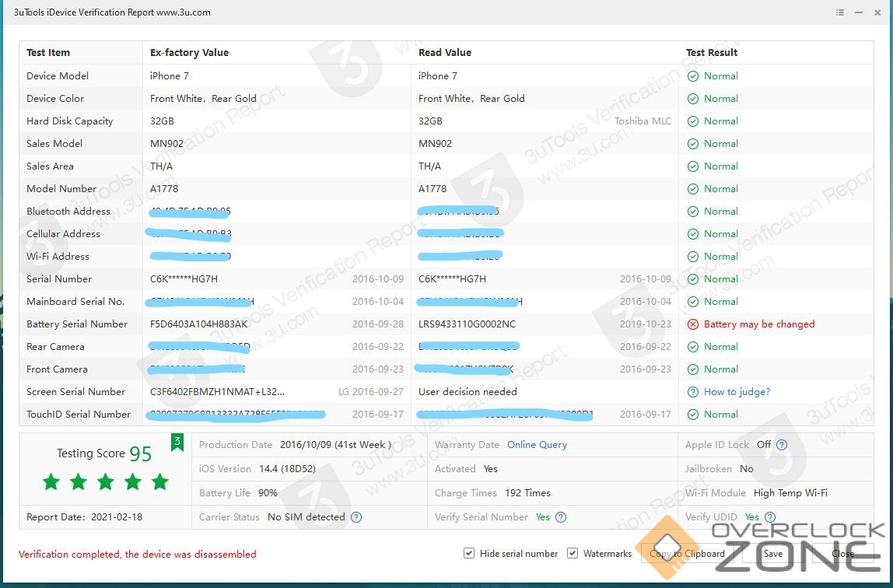The image size is (893, 588).
Task: Open the Online Query warranty link
Action: click(x=537, y=445)
